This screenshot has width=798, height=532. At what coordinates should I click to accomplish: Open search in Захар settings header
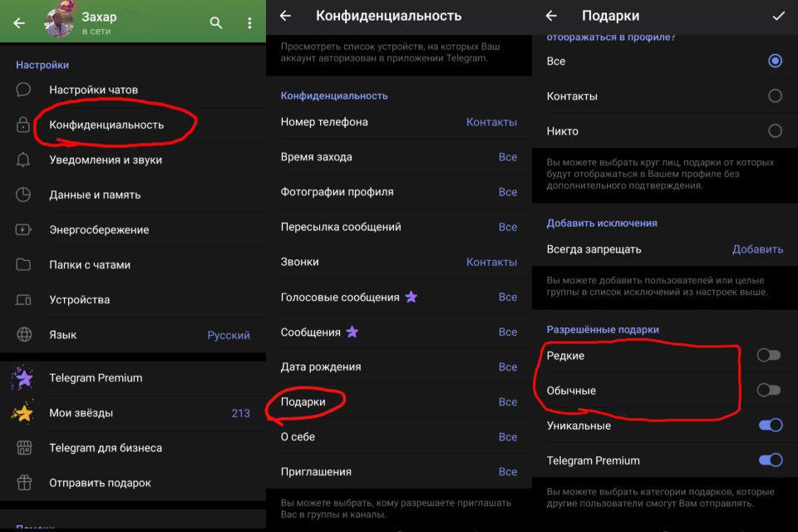(x=216, y=23)
